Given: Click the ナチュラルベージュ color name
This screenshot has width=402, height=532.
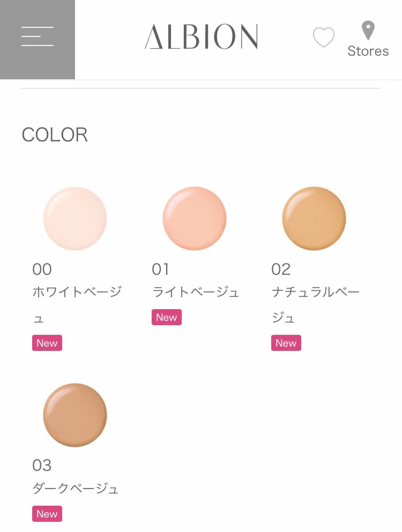Looking at the screenshot, I should tap(315, 292).
